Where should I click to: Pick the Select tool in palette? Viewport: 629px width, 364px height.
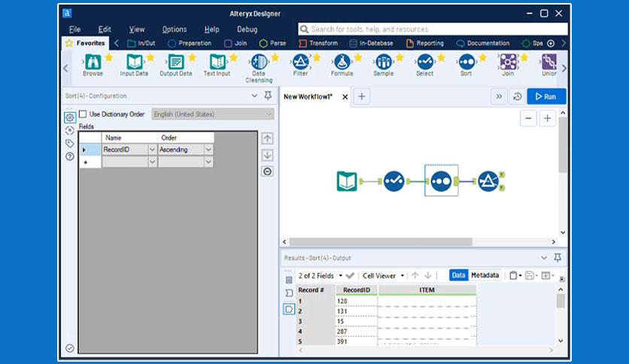(425, 62)
